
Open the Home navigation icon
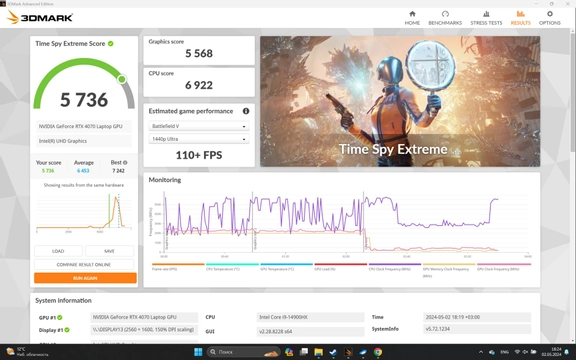tap(412, 18)
